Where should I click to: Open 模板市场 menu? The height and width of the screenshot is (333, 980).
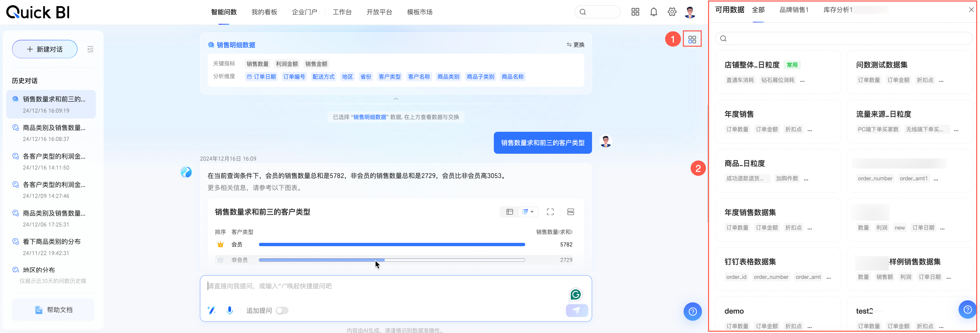[419, 12]
